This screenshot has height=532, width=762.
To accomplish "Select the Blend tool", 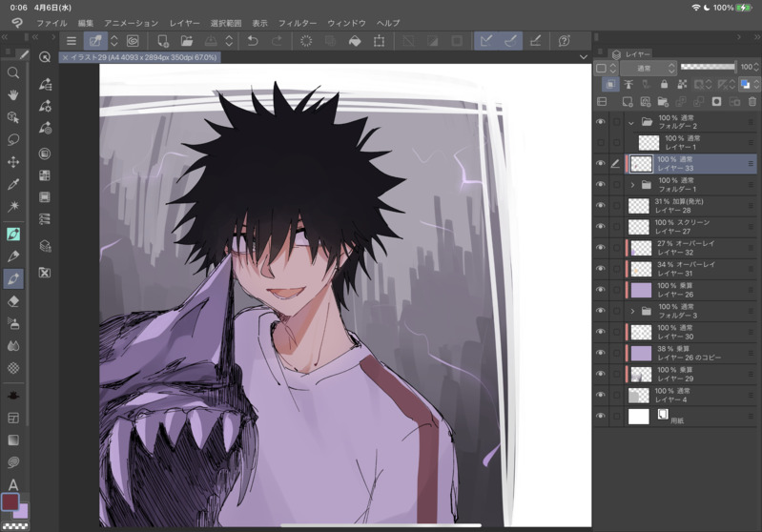I will (x=13, y=345).
